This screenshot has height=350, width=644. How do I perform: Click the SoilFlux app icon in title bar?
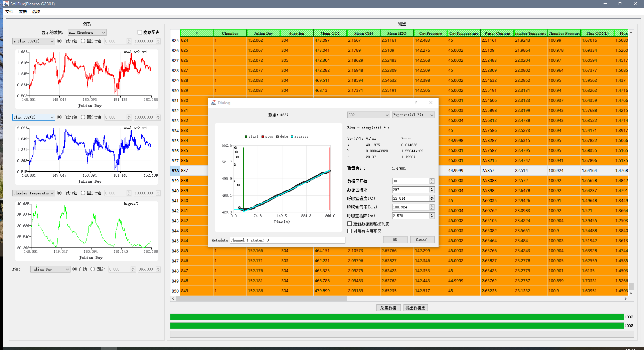click(6, 4)
